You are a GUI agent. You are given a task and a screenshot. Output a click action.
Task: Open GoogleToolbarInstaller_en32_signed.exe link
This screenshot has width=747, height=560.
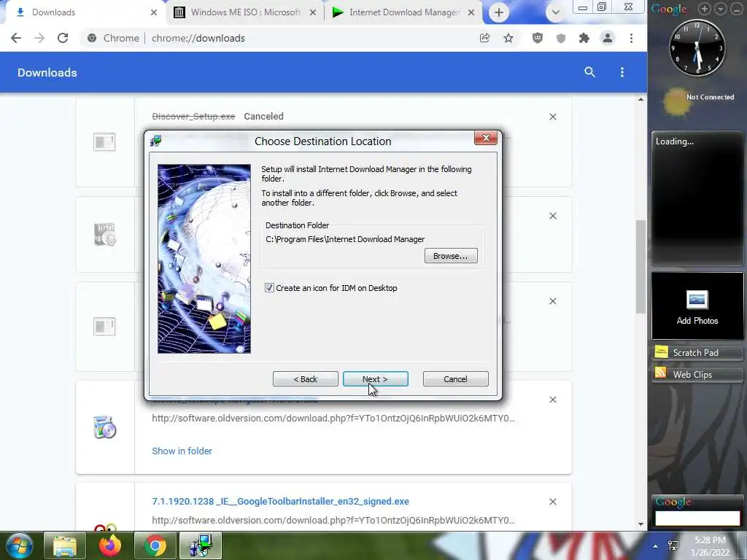[280, 502]
